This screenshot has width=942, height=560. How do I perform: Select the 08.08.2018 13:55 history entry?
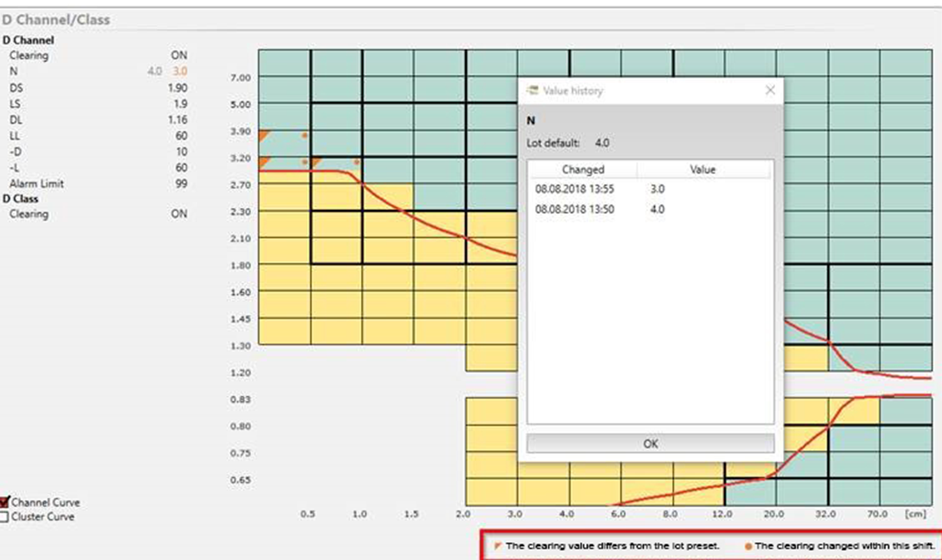575,189
